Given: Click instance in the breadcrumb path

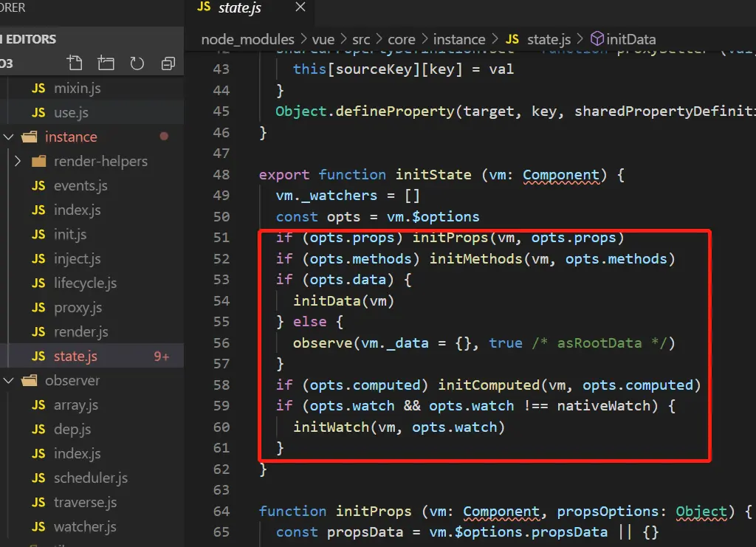Looking at the screenshot, I should [x=459, y=40].
